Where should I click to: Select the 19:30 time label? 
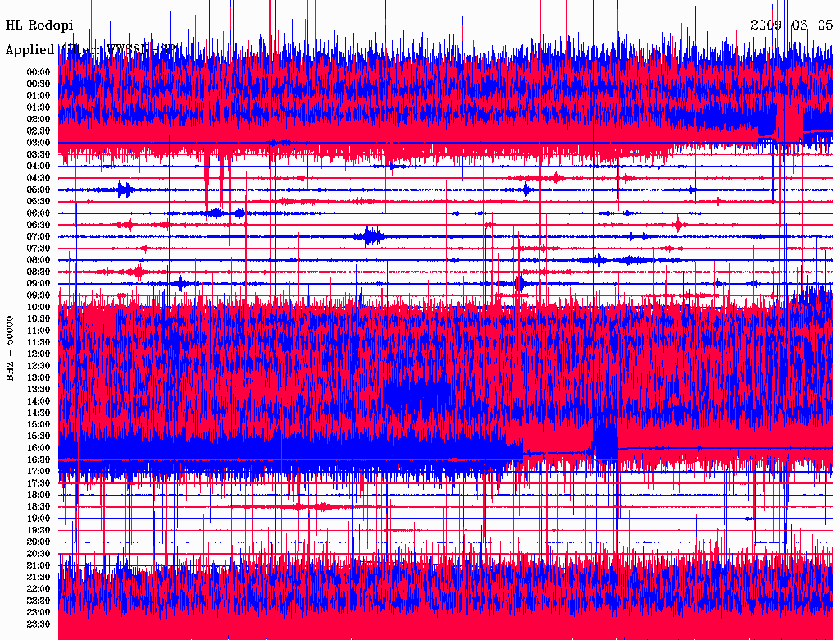(39, 531)
